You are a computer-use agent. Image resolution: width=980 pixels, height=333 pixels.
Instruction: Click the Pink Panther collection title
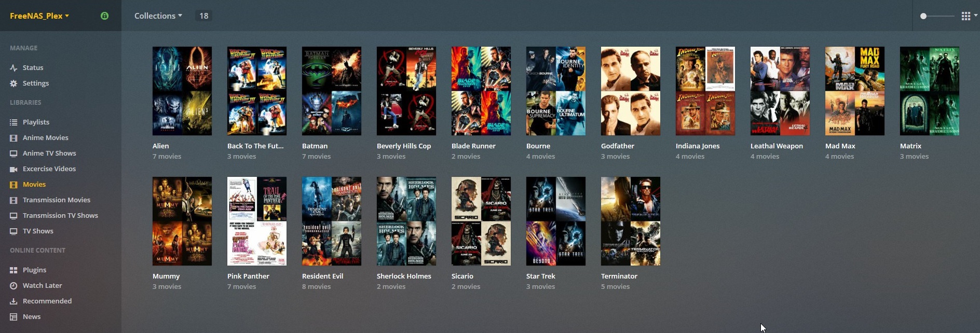(249, 276)
